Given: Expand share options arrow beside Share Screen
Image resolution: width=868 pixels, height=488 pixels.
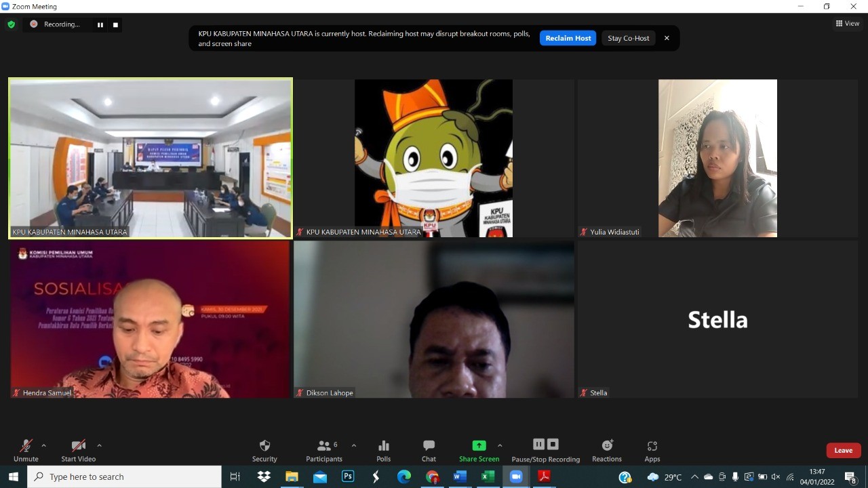Looking at the screenshot, I should 500,445.
